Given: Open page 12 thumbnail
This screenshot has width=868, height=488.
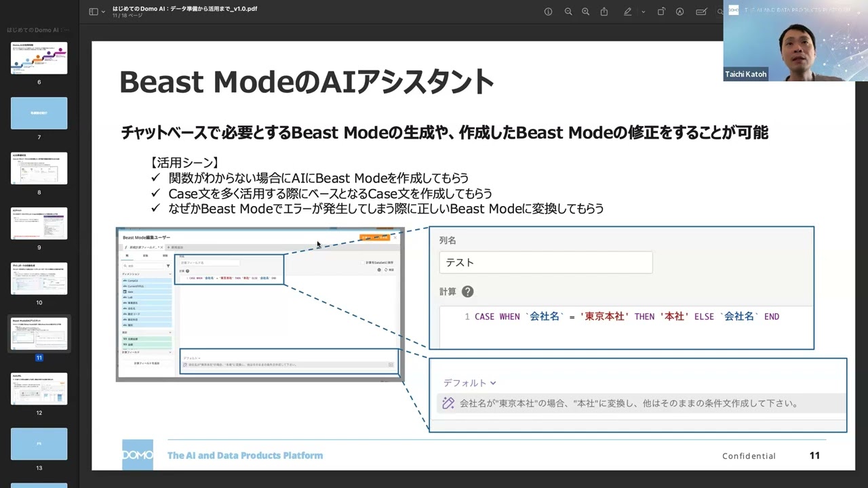Looking at the screenshot, I should (x=39, y=389).
